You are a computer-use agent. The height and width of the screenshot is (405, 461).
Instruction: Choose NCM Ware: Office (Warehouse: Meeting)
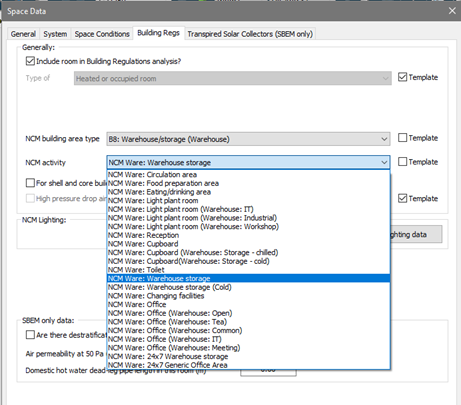[x=248, y=348]
